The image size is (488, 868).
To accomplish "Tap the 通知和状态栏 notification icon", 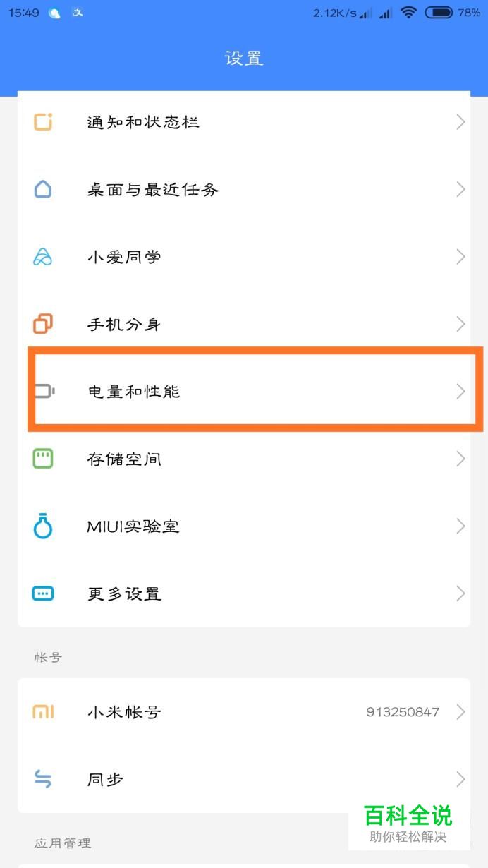I will click(x=43, y=122).
